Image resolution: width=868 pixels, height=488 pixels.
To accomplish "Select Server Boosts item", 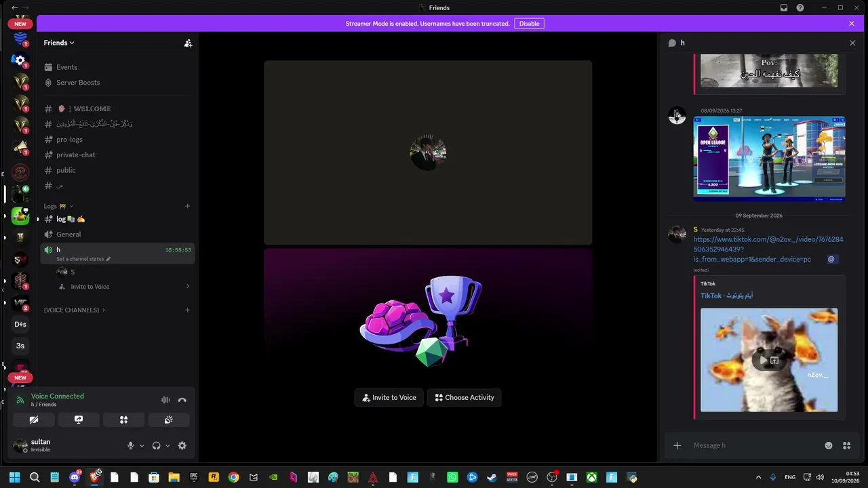I will coord(78,83).
